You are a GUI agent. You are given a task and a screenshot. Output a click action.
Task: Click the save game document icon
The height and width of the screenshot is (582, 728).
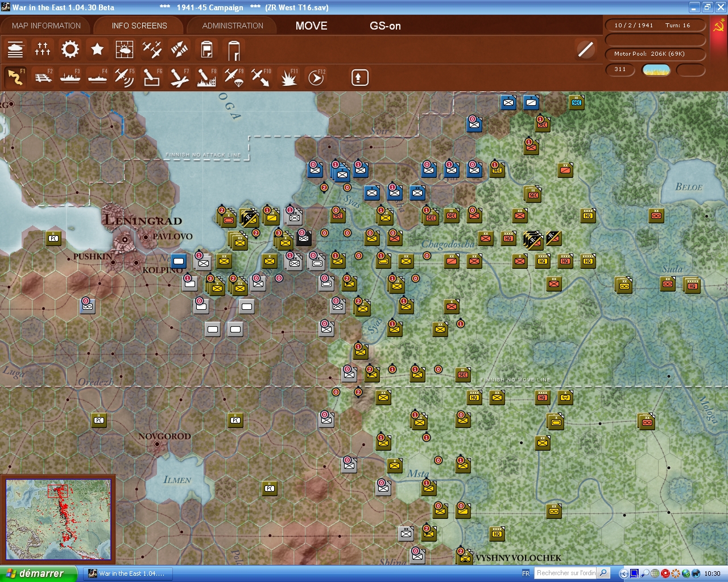(206, 49)
